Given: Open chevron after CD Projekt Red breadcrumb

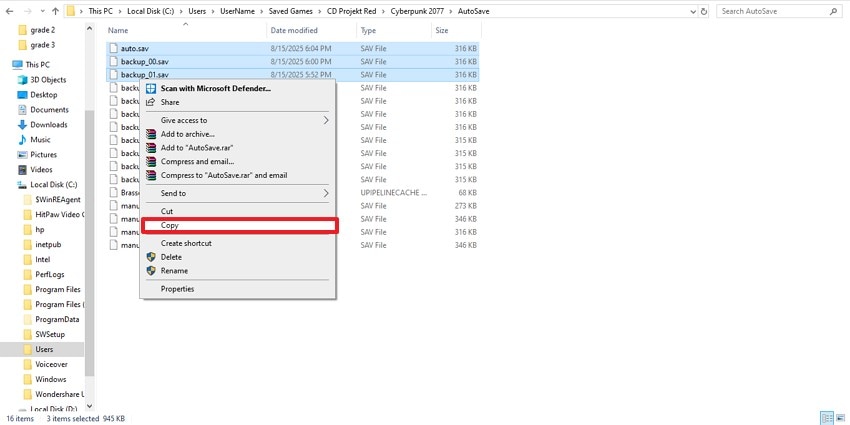Looking at the screenshot, I should click(383, 11).
